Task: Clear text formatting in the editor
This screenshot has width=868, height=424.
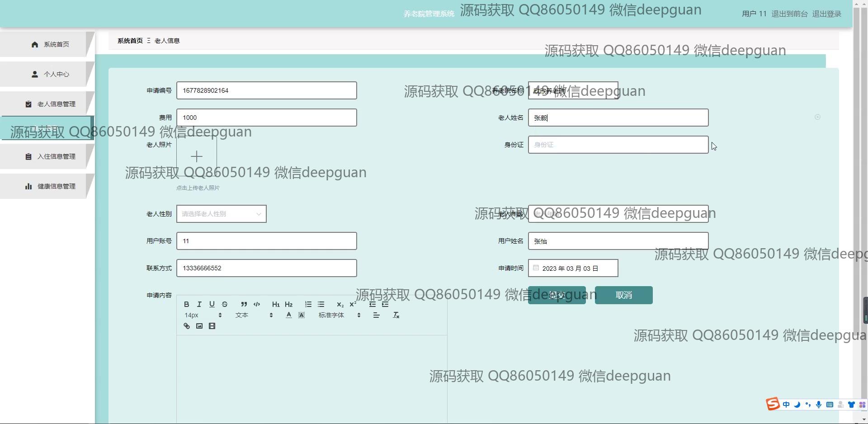Action: tap(396, 315)
